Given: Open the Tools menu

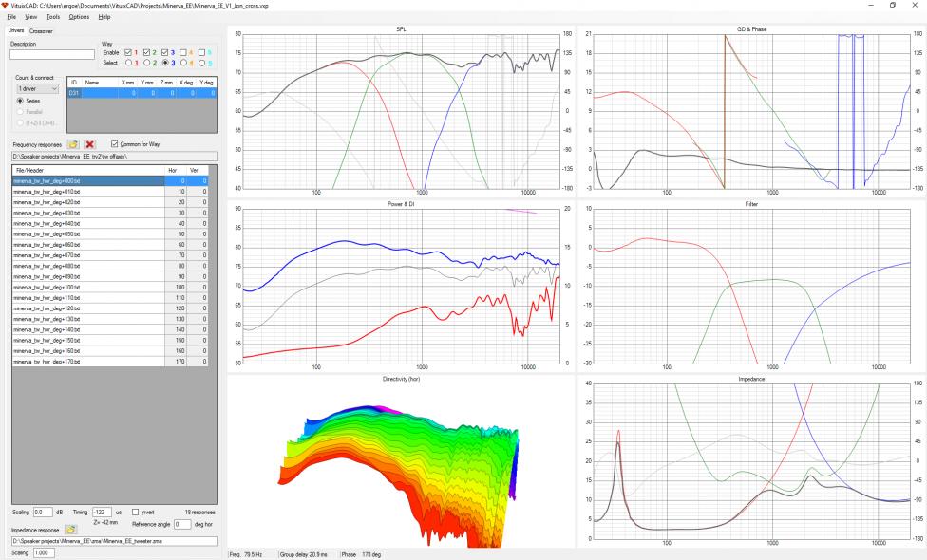Looking at the screenshot, I should (x=52, y=17).
